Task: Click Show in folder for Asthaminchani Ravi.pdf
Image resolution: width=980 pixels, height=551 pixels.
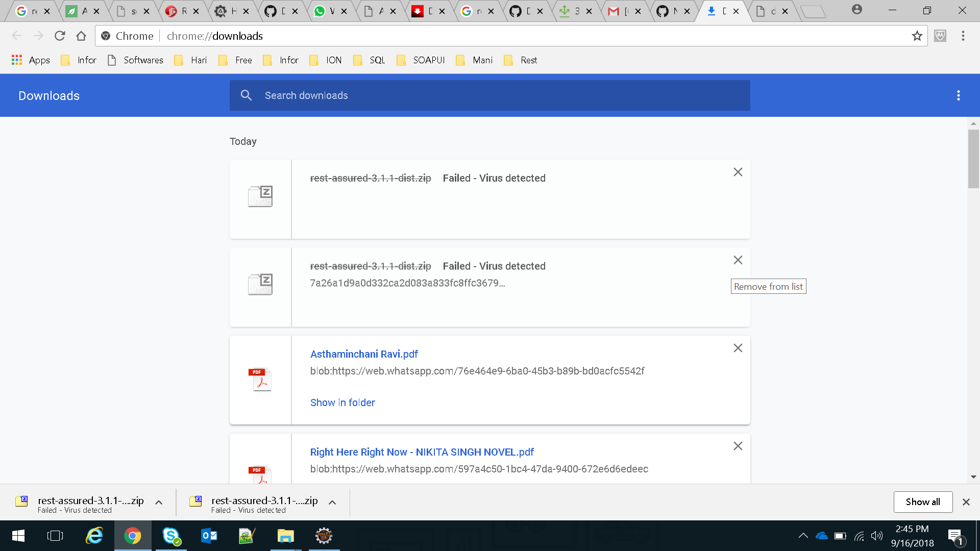Action: click(x=342, y=403)
